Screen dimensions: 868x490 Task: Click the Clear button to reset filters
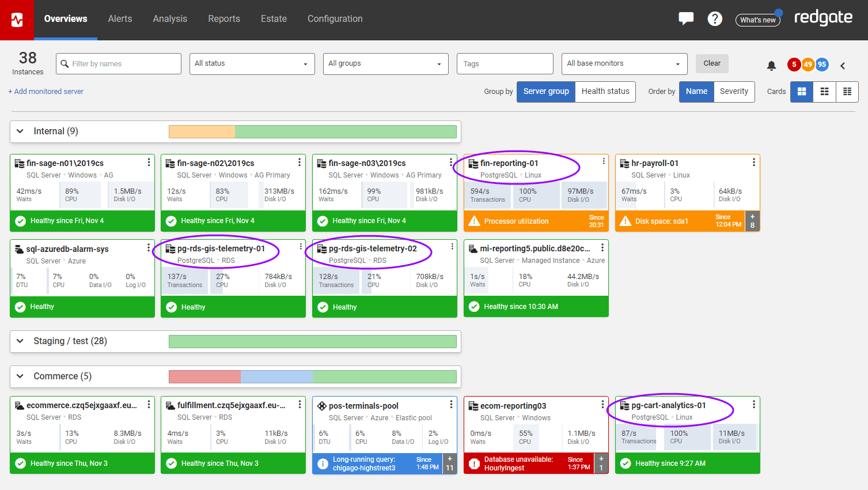tap(712, 63)
